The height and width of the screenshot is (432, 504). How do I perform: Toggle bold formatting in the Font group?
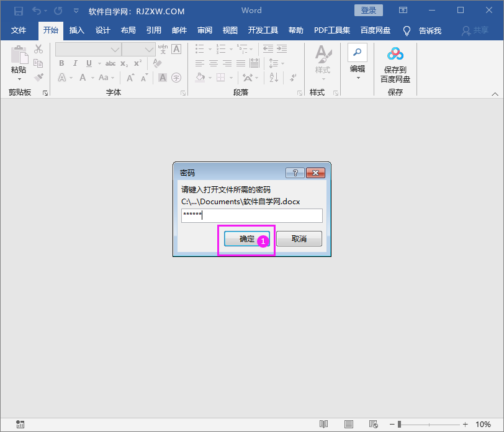click(61, 63)
